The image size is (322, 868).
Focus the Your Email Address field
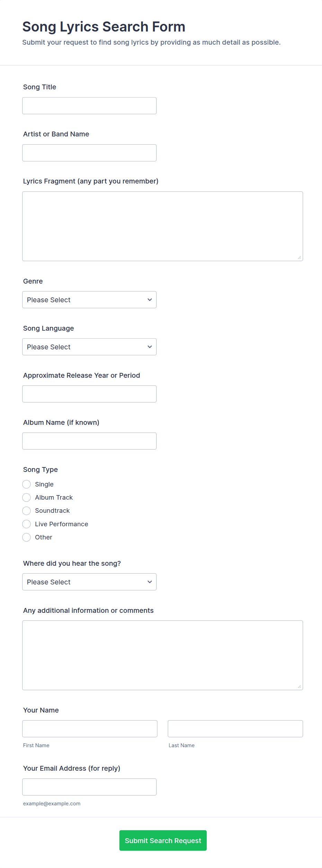(x=89, y=787)
